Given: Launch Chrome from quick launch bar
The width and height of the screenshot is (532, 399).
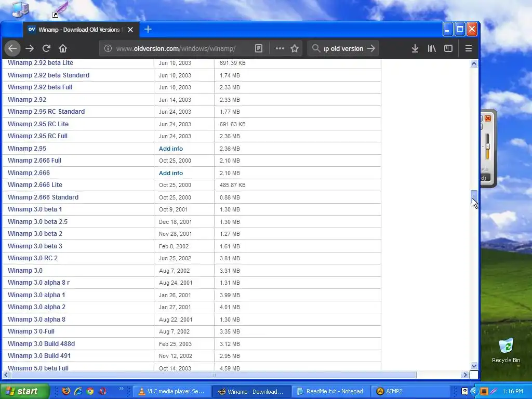Looking at the screenshot, I should tap(90, 391).
